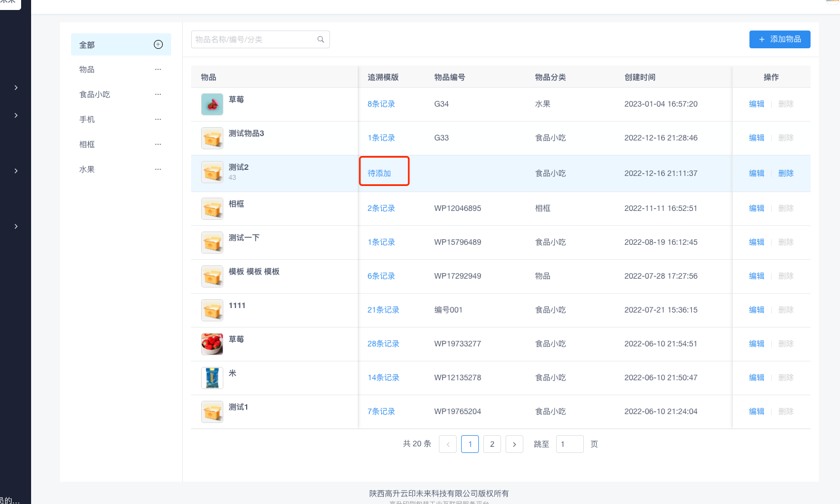Click 编辑 for 测试物品3 row
Viewport: 840px width, 504px height.
(757, 138)
